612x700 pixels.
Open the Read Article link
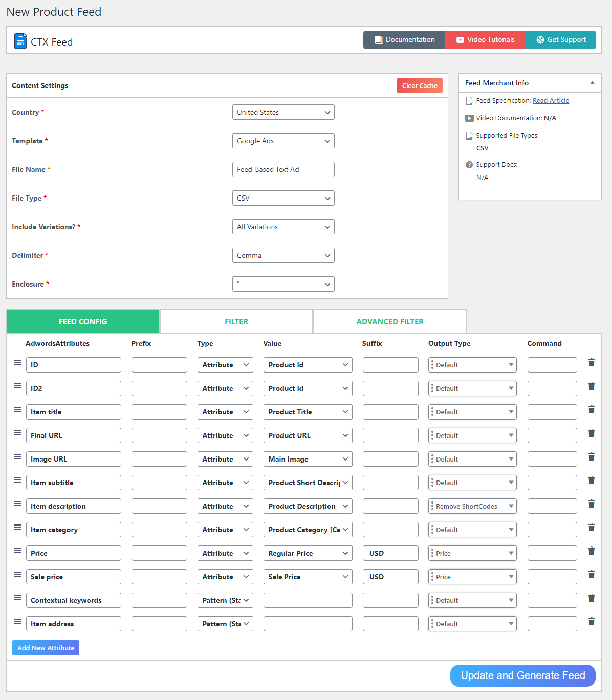point(551,101)
